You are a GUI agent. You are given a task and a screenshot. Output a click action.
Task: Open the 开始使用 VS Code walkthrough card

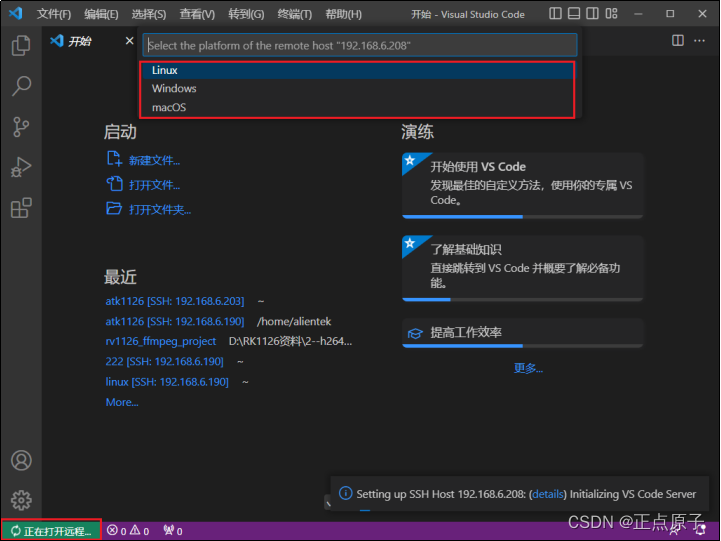(522, 185)
